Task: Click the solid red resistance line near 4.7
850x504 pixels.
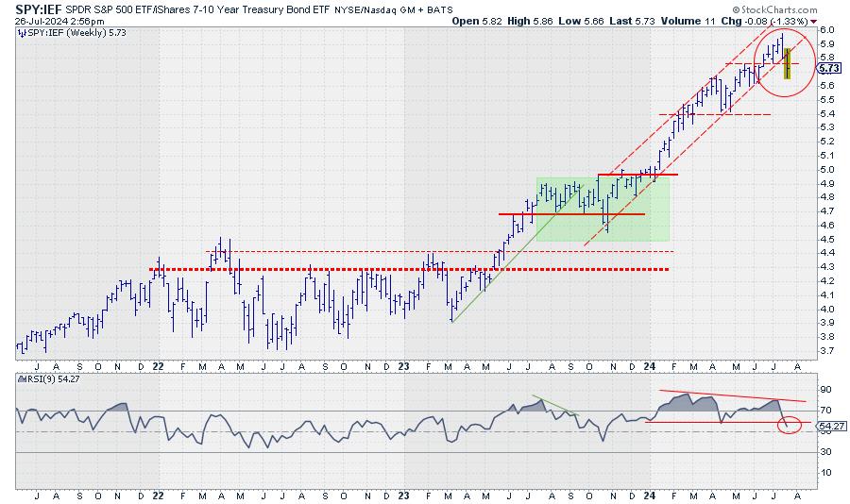Action: (x=571, y=214)
